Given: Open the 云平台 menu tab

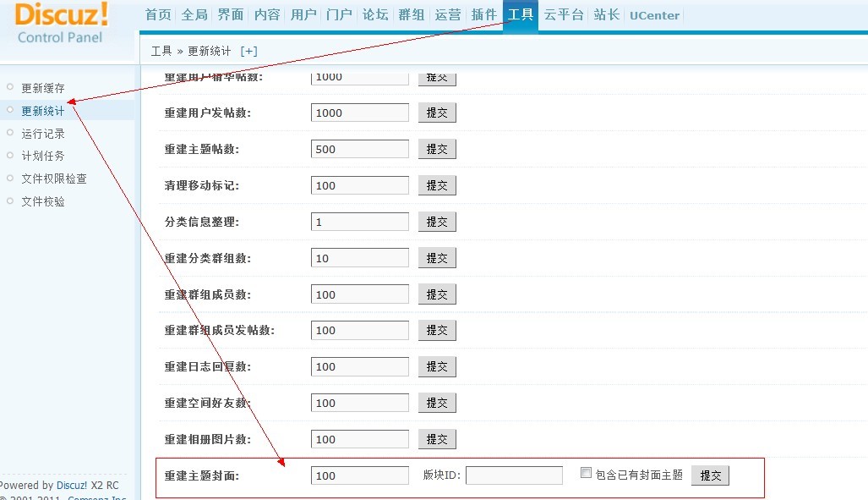Looking at the screenshot, I should click(564, 14).
